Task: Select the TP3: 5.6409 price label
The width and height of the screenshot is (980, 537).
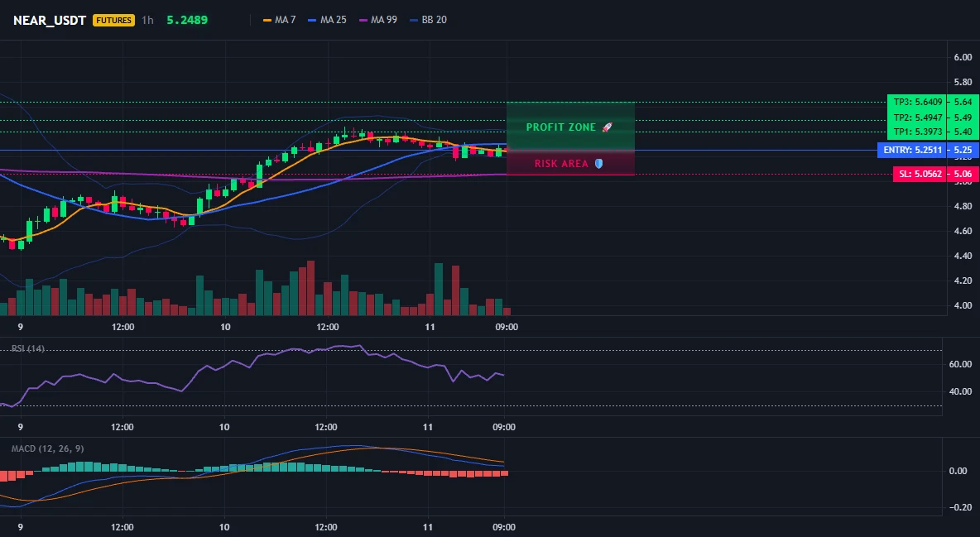Action: tap(917, 102)
